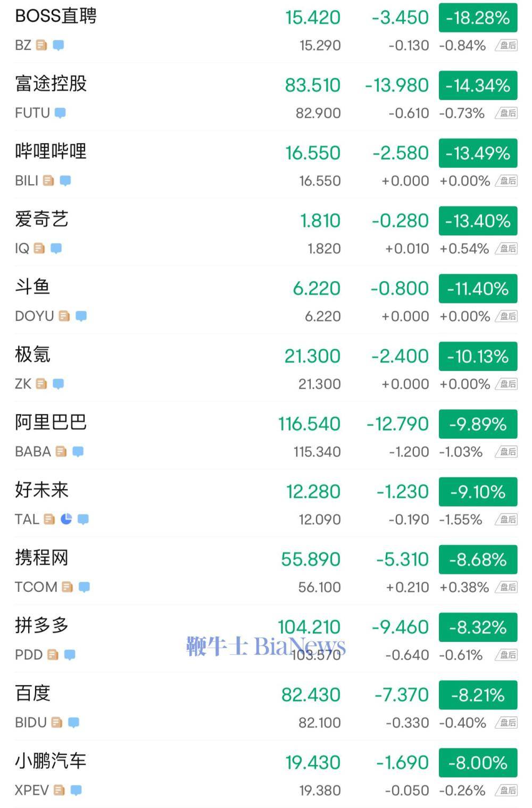The width and height of the screenshot is (532, 808).
Task: Open the 拼多多 stock name
Action: (x=42, y=625)
